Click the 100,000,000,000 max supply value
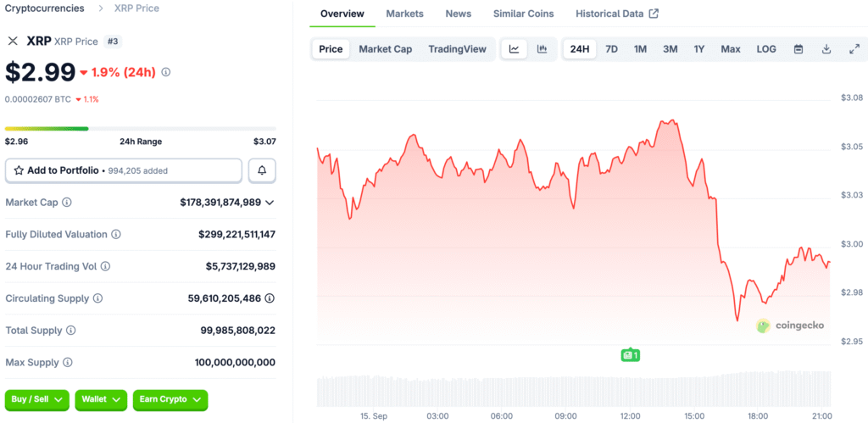This screenshot has height=423, width=868. 236,363
